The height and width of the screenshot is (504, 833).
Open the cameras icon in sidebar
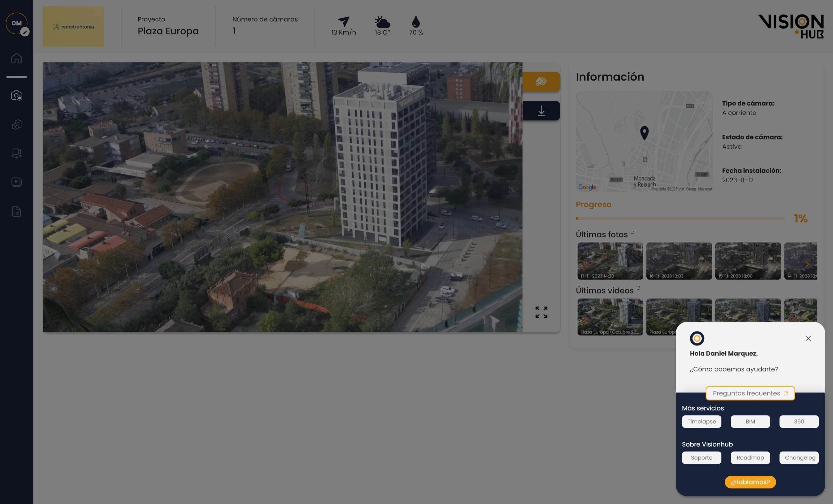[x=16, y=95]
